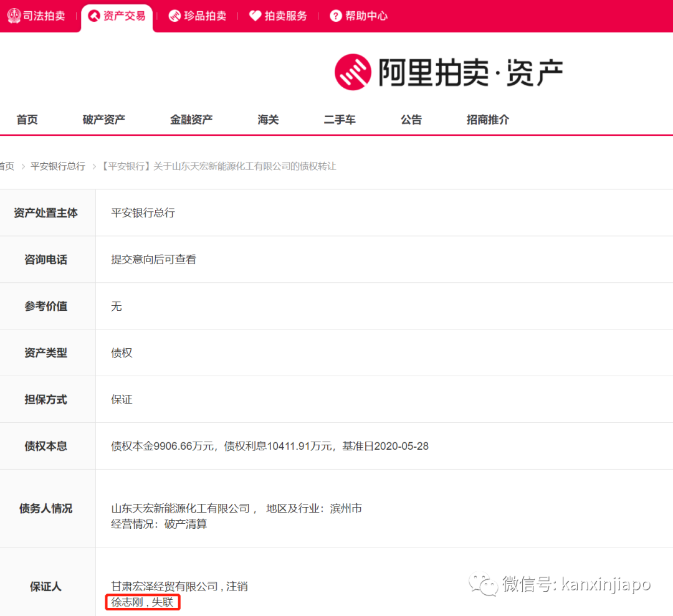Click the 阿里拍卖 red logo icon
Screen dimensions: 673x616
353,72
